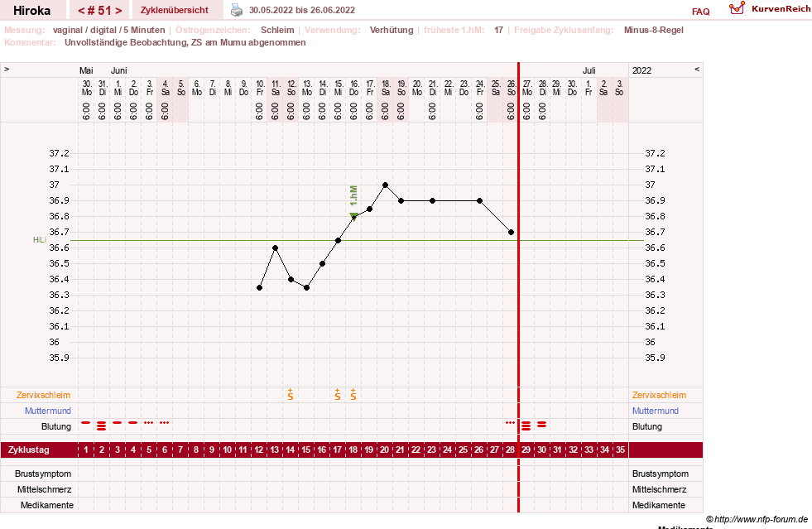Viewport: 812px width, 529px height.
Task: Click the temperature point on cycle day 13
Action: point(276,248)
